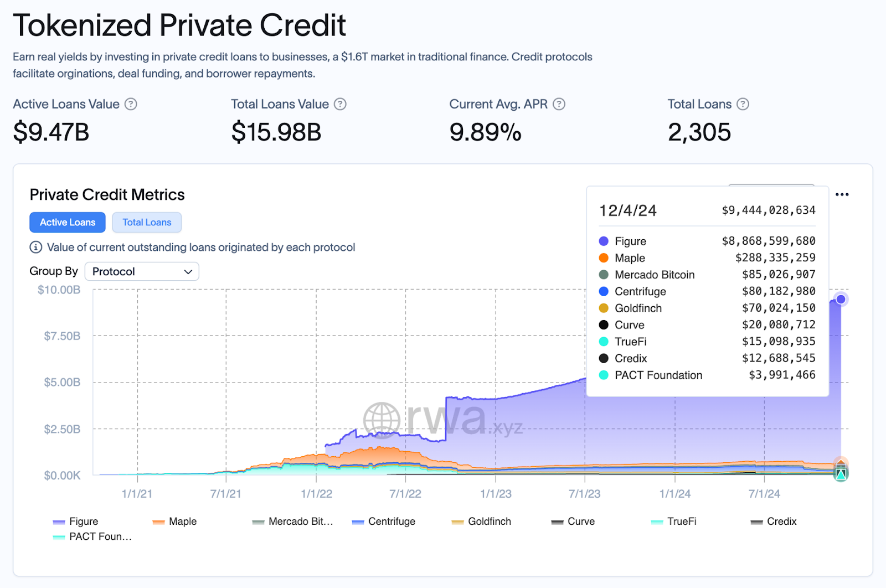
Task: Open the three-dot chart options menu
Action: tap(842, 194)
